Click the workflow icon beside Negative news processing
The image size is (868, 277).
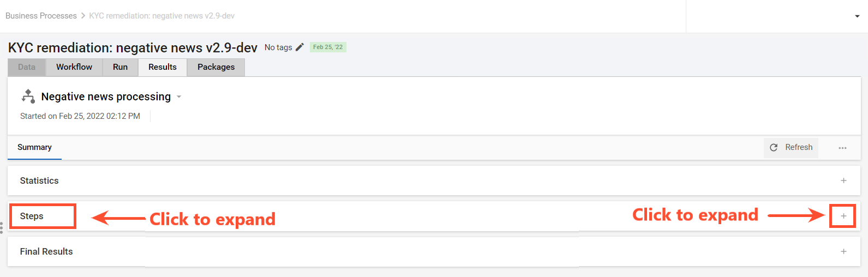click(28, 97)
